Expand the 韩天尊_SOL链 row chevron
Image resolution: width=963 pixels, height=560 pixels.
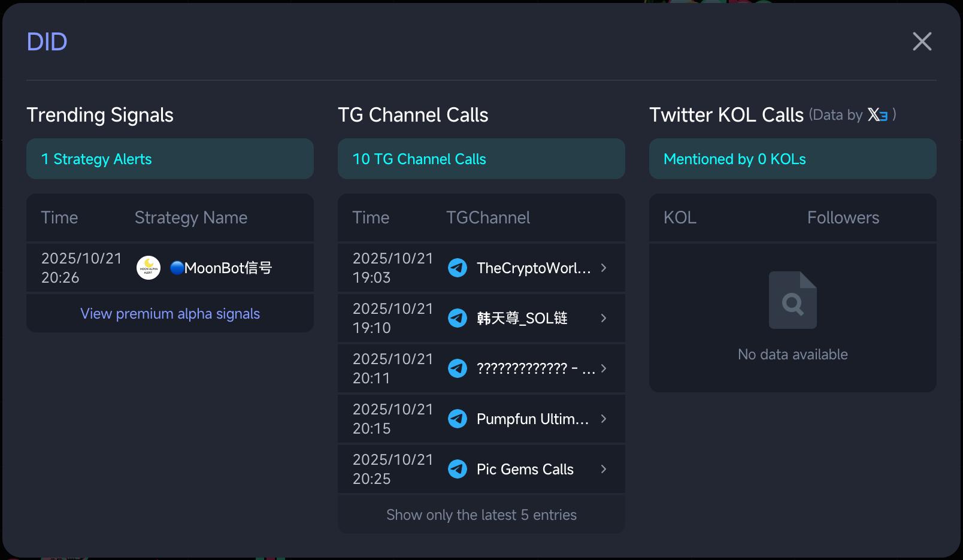[604, 318]
